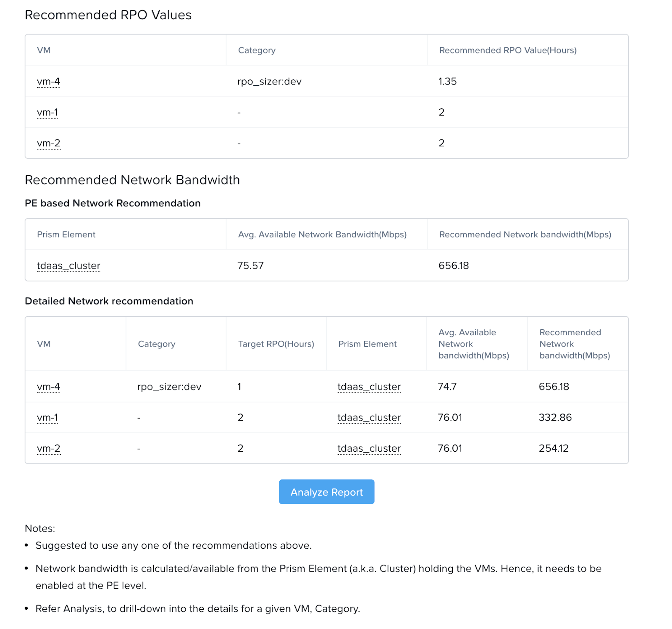
Task: Open tdaas_cluster link in the detailed vm-1 row
Action: pos(369,418)
